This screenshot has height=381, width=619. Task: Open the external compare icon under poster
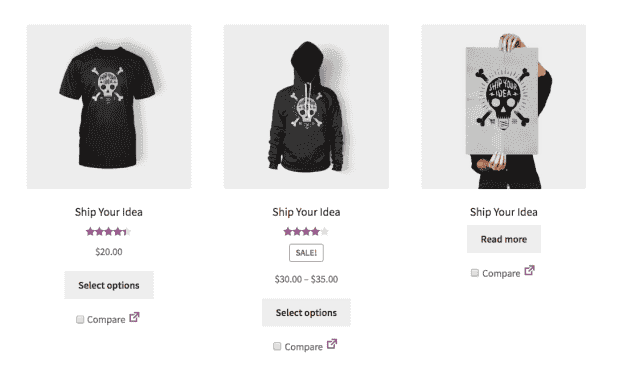coord(529,271)
